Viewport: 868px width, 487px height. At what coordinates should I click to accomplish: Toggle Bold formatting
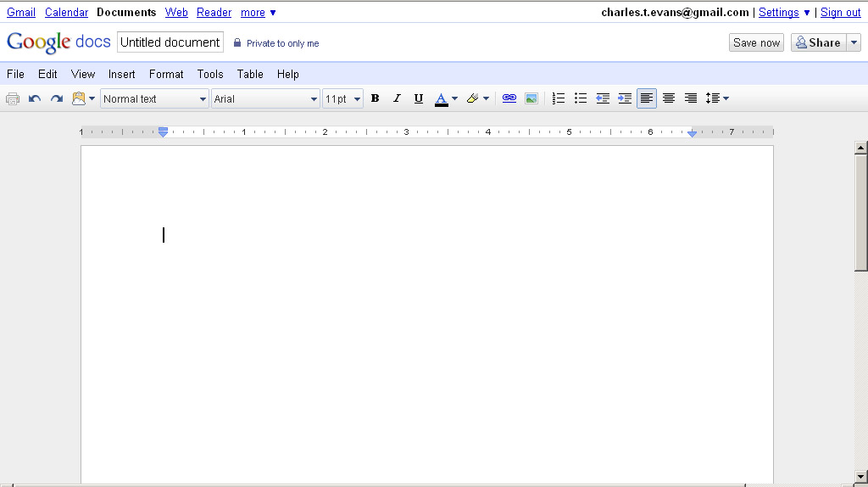pos(375,98)
